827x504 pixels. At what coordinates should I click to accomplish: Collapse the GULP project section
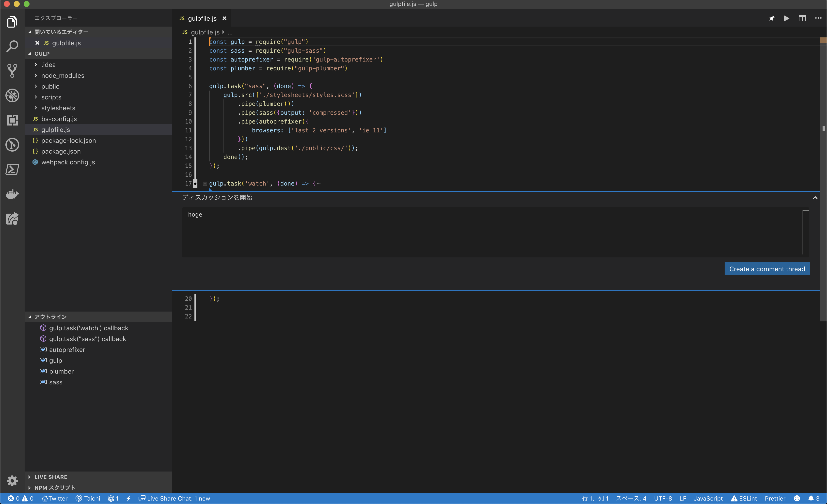tap(98, 54)
